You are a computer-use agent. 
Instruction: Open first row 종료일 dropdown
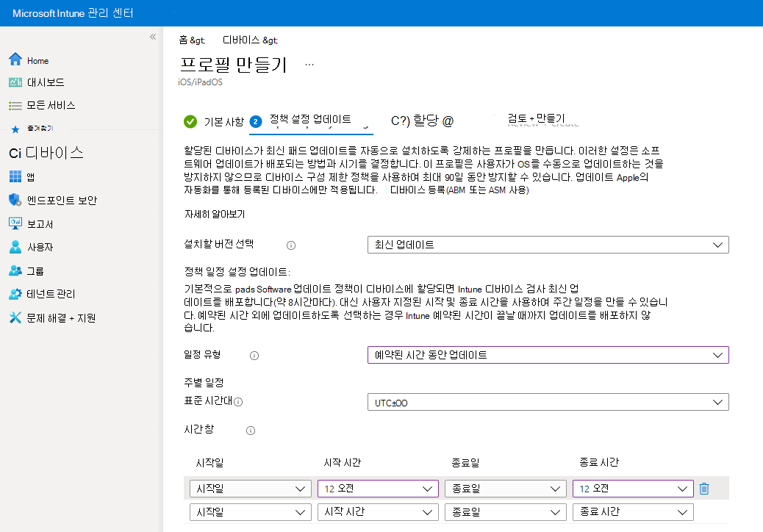tap(506, 489)
